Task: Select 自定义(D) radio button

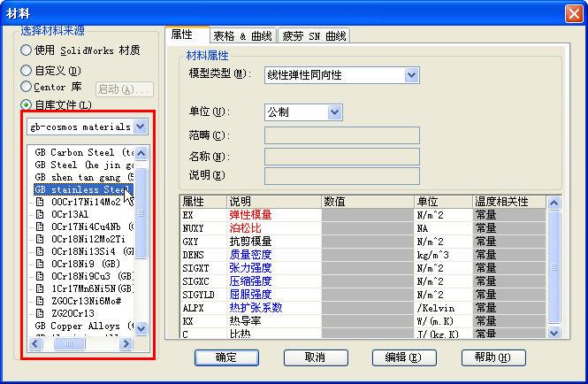Action: 26,70
